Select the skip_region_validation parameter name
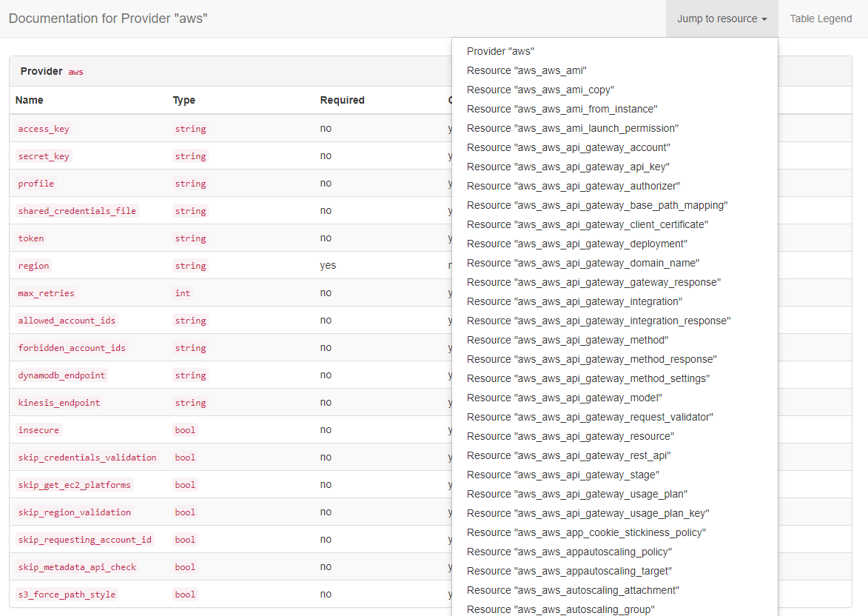This screenshot has height=616, width=868. point(74,512)
